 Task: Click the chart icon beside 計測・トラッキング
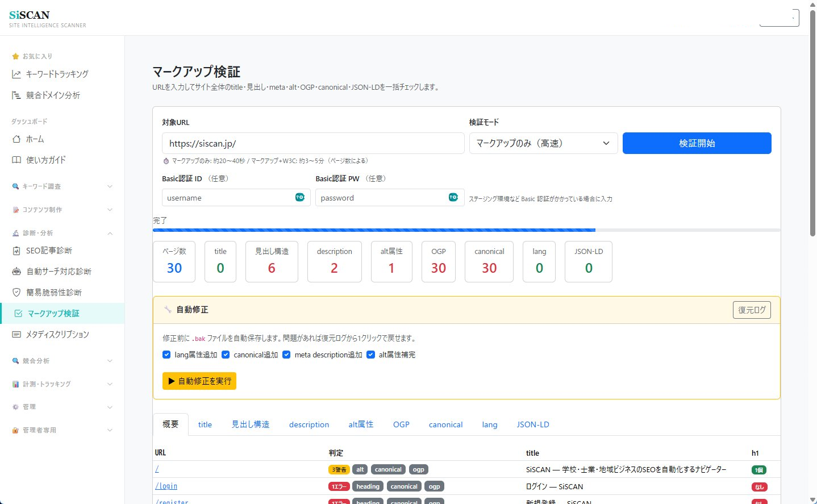point(15,384)
